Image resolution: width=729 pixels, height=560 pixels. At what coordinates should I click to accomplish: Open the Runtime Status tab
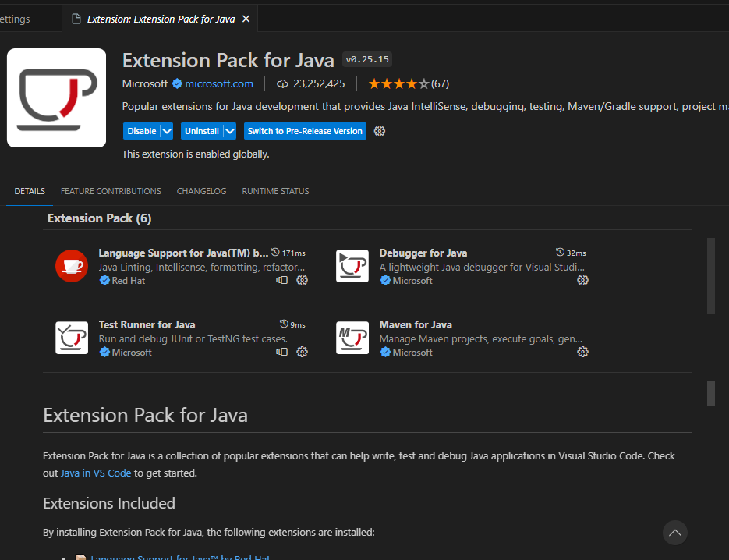click(275, 191)
